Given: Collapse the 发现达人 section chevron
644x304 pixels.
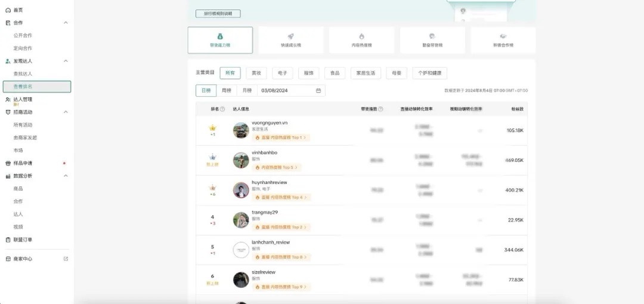Looking at the screenshot, I should (66, 61).
